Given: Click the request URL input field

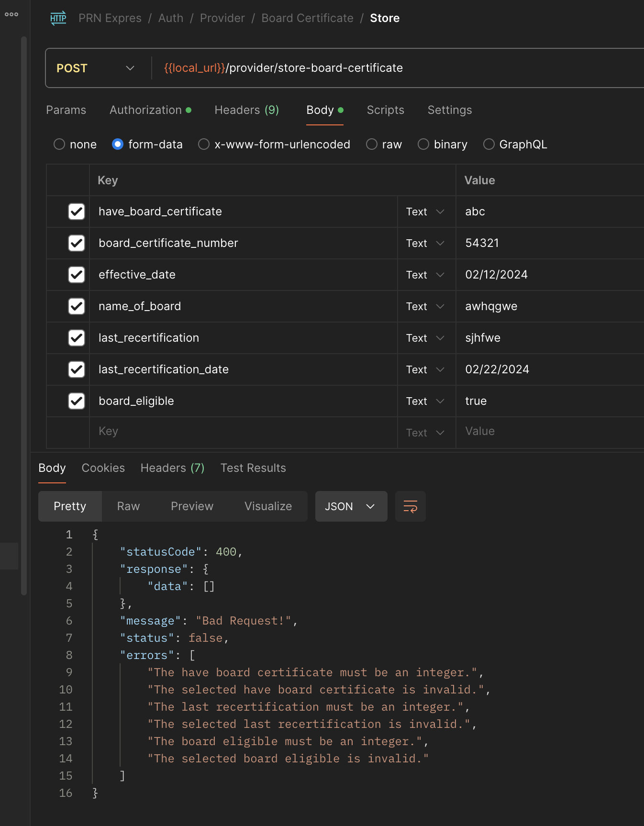Looking at the screenshot, I should pyautogui.click(x=383, y=68).
